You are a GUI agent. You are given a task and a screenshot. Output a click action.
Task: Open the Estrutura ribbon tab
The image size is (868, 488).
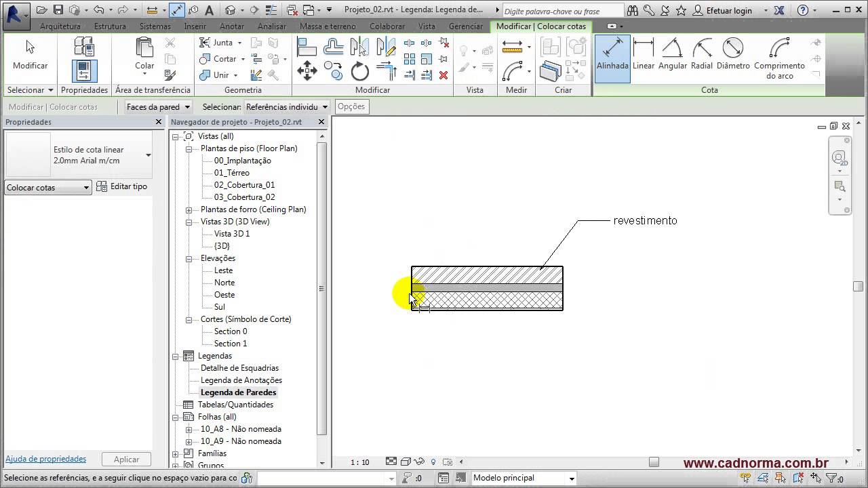click(110, 26)
